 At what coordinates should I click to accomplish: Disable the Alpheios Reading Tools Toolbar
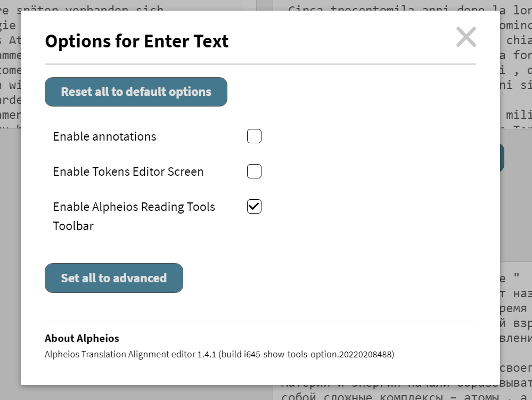tap(254, 206)
